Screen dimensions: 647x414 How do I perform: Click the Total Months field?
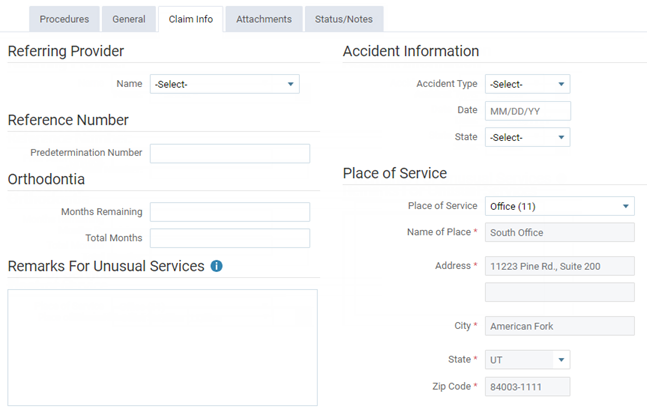pos(229,238)
